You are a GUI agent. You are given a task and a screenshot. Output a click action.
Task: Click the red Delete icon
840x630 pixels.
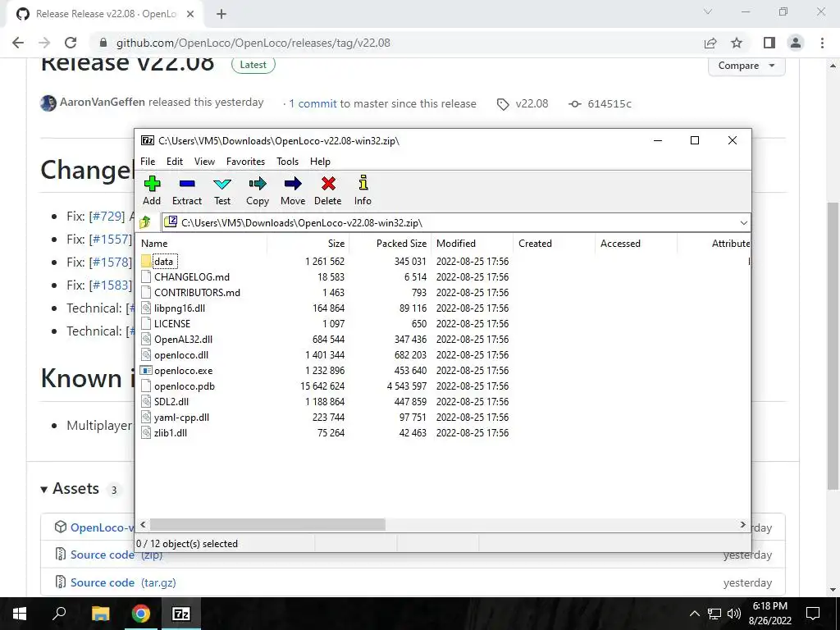click(x=328, y=185)
